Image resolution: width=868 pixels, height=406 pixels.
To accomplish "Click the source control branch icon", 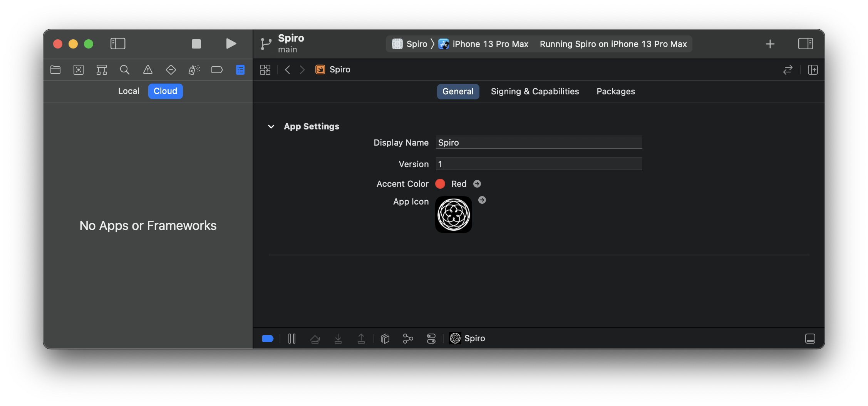I will coord(266,44).
